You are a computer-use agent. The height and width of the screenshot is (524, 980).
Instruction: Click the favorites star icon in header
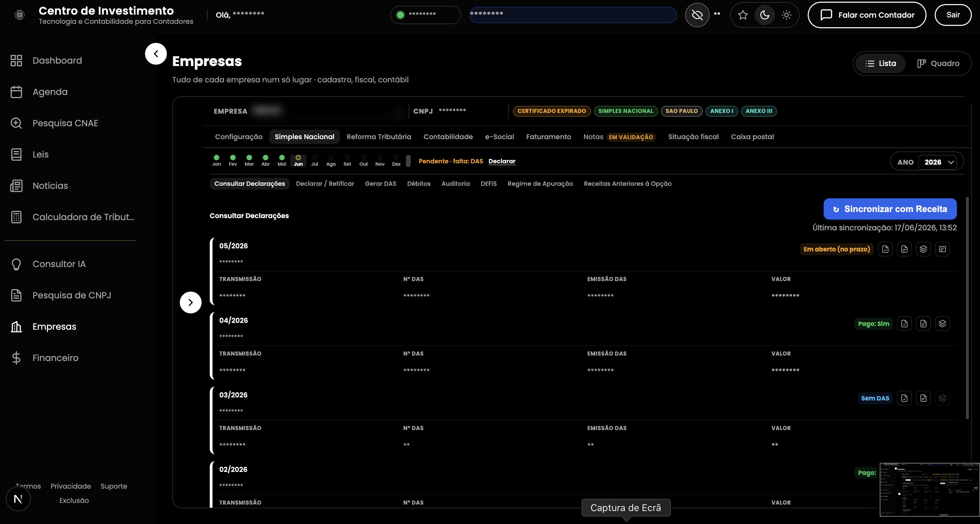[743, 15]
